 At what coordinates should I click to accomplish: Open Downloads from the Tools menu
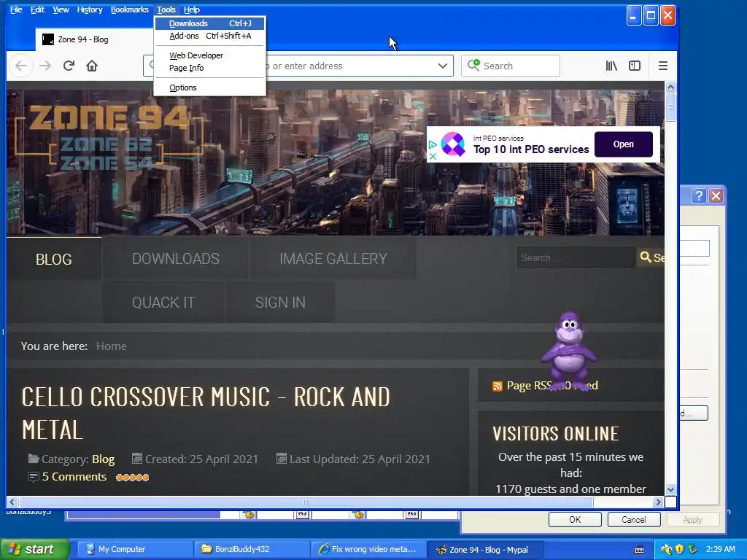tap(209, 23)
